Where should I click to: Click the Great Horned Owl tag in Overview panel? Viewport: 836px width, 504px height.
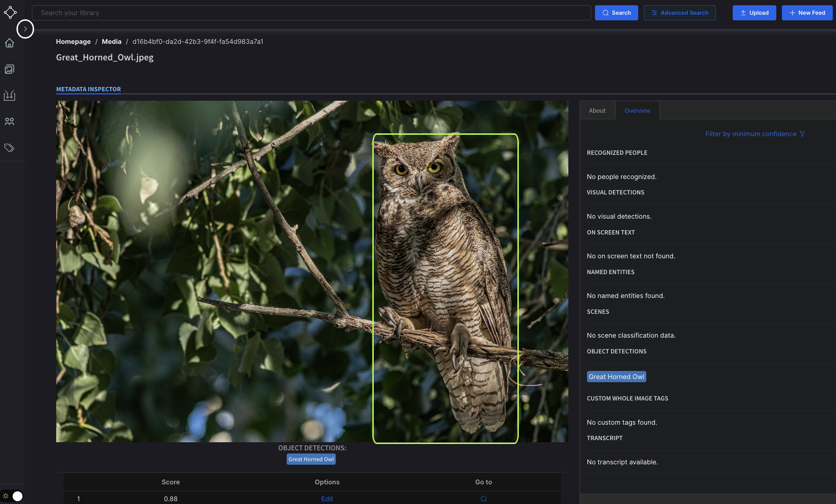point(616,377)
